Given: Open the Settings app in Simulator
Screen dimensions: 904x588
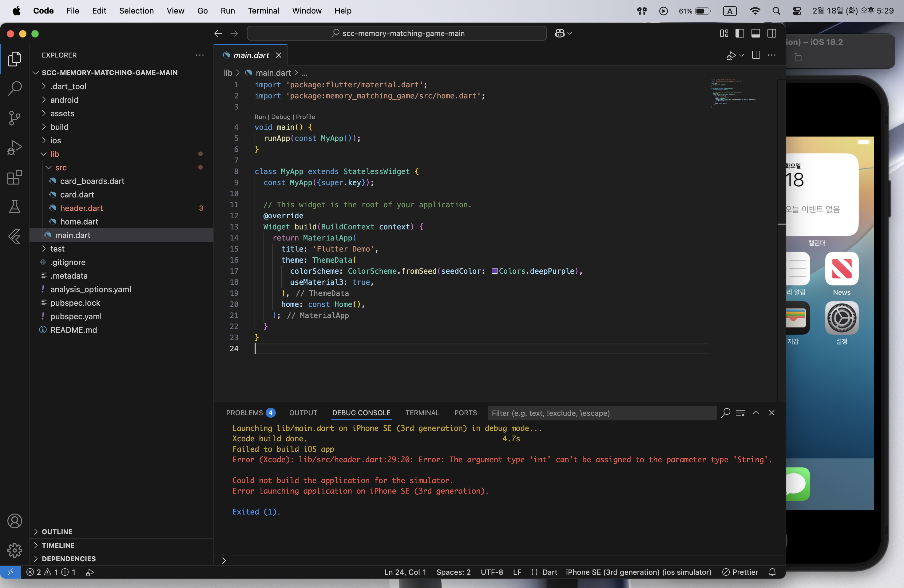Looking at the screenshot, I should [x=841, y=318].
